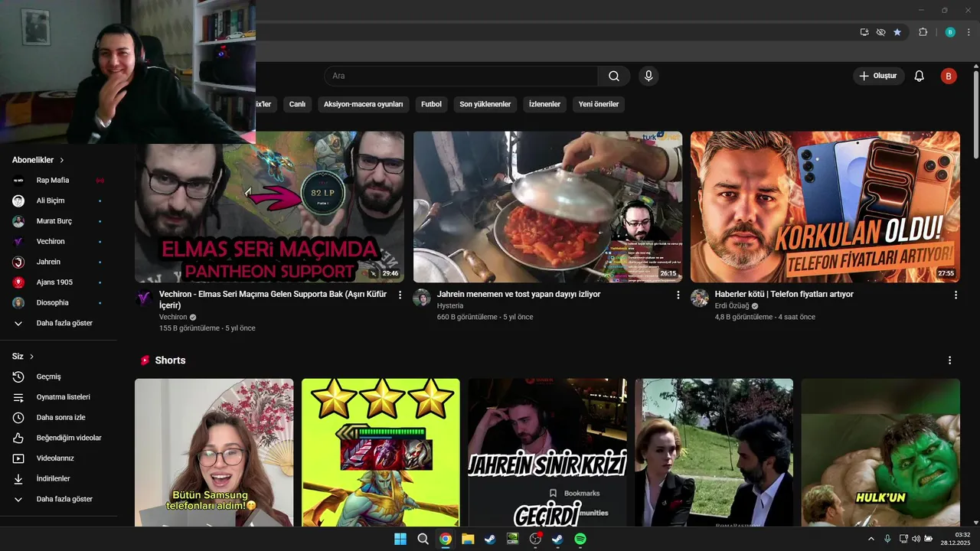Click the crossed-eye third-party cookies icon
The height and width of the screenshot is (551, 980).
(x=881, y=32)
